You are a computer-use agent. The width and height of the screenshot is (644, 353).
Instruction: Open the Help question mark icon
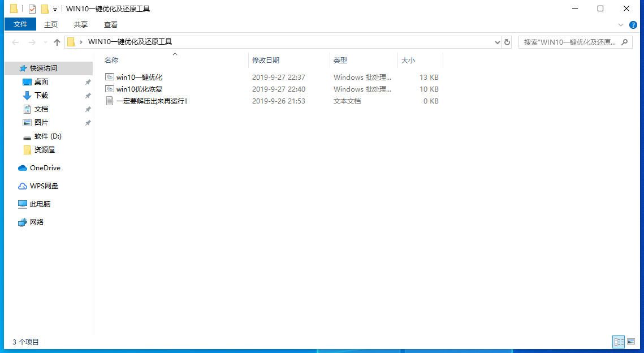point(633,25)
